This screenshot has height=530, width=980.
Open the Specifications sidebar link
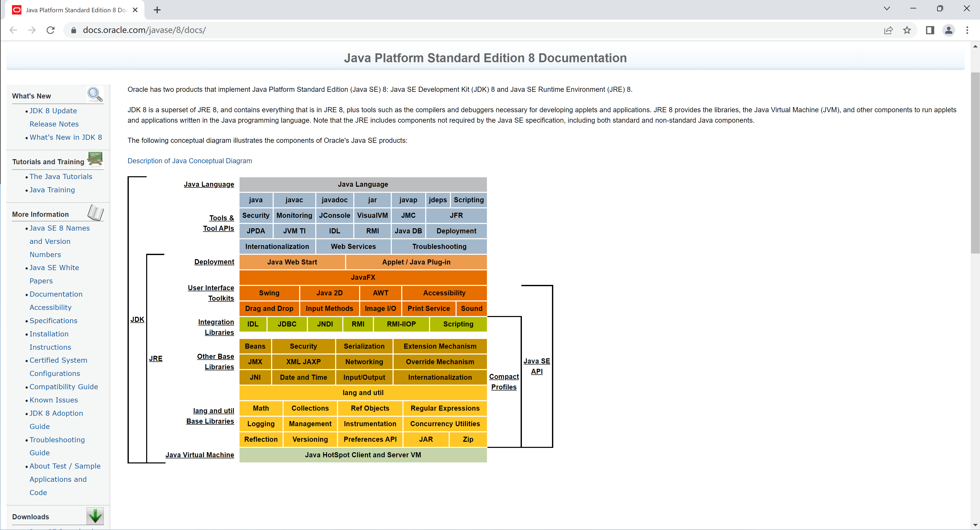tap(53, 321)
